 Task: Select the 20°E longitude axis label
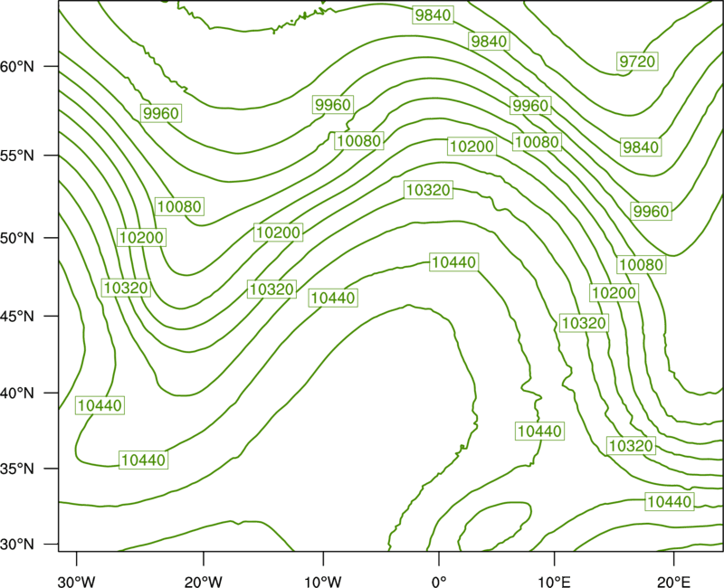[673, 582]
